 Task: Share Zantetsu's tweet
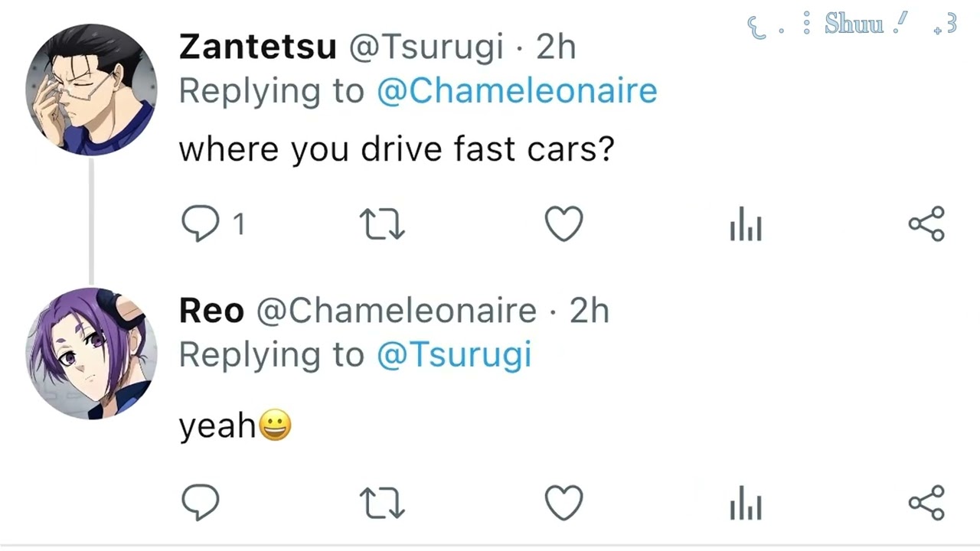coord(926,224)
